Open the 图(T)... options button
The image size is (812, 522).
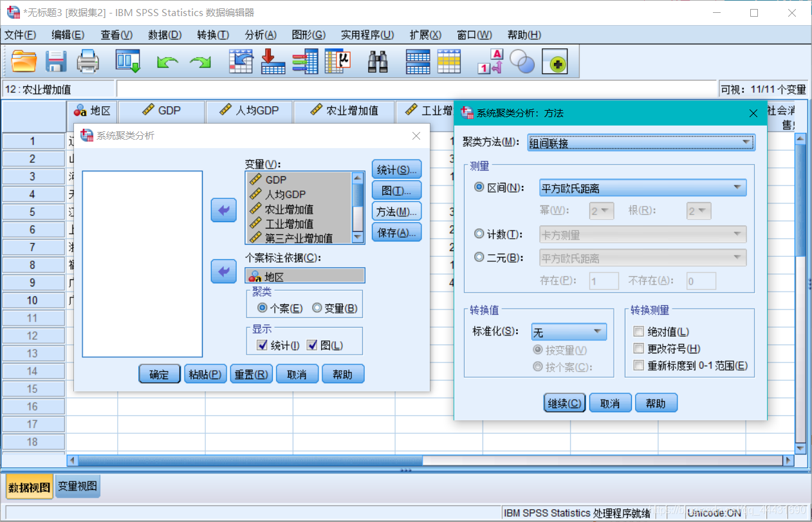[x=396, y=191]
